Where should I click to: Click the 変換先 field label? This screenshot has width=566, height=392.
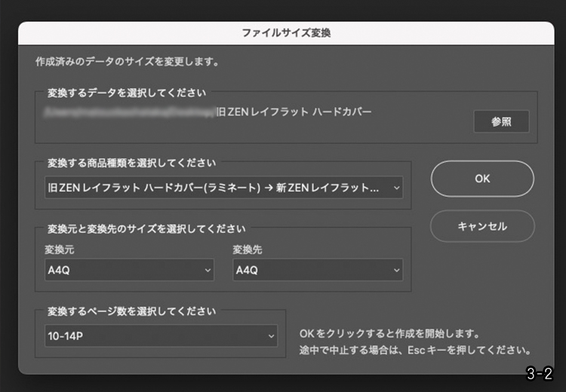248,250
